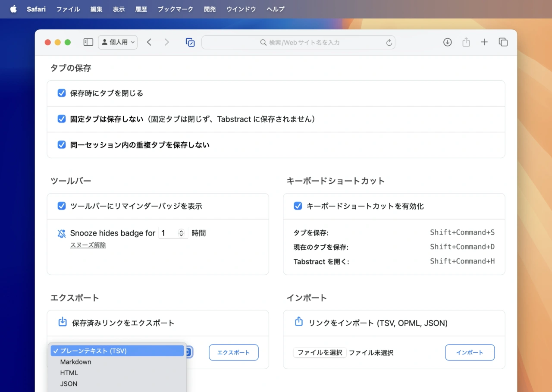Uncheck 保存時にタブを閉じる checkbox
This screenshot has height=392, width=552.
click(x=62, y=93)
